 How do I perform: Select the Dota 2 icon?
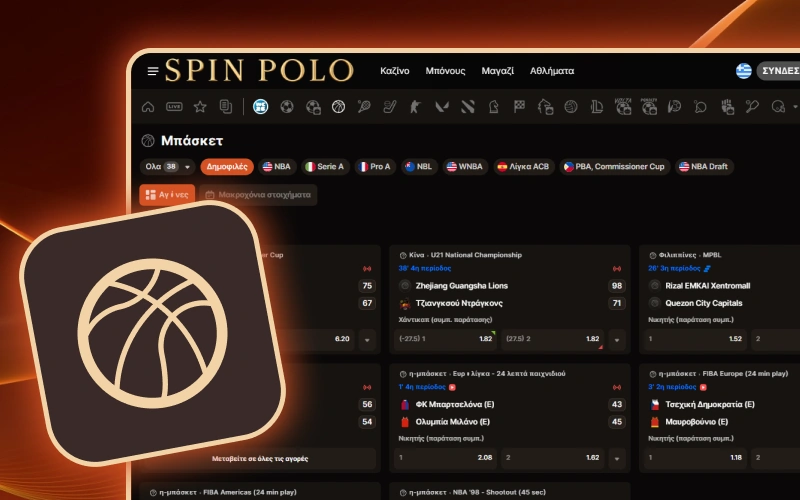point(468,107)
